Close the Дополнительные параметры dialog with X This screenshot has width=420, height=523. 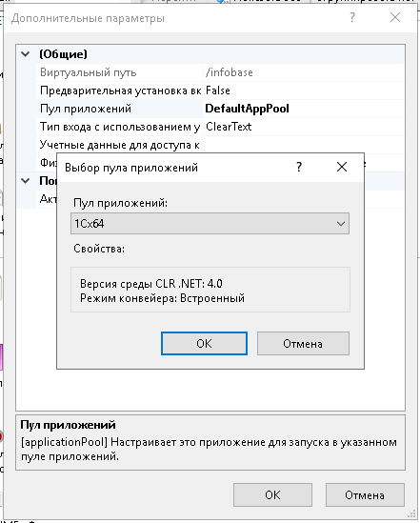395,17
